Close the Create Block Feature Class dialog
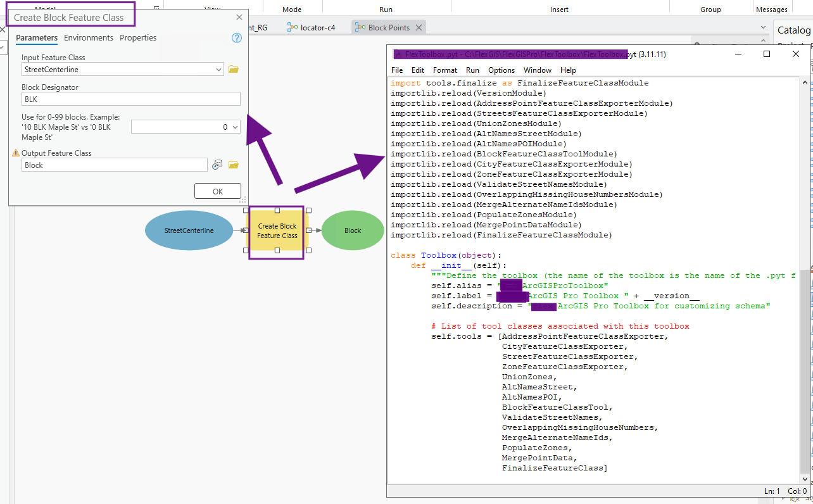Image resolution: width=813 pixels, height=504 pixels. tap(239, 18)
